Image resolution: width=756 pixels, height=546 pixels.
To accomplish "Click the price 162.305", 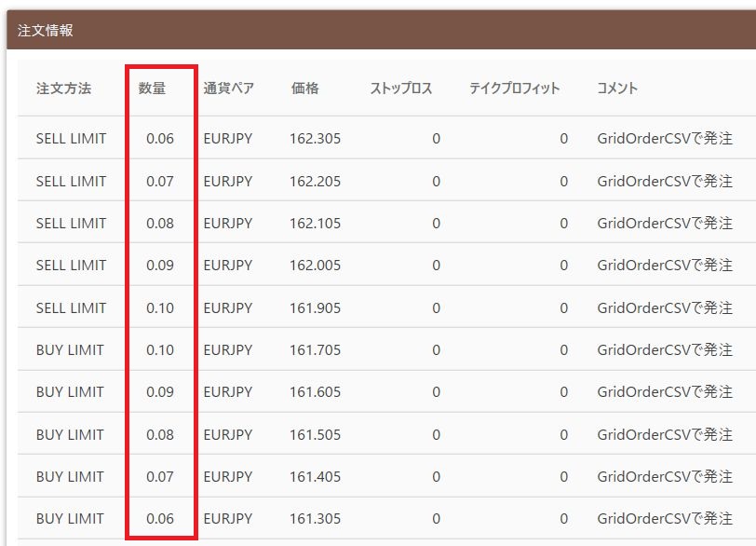I will (316, 139).
